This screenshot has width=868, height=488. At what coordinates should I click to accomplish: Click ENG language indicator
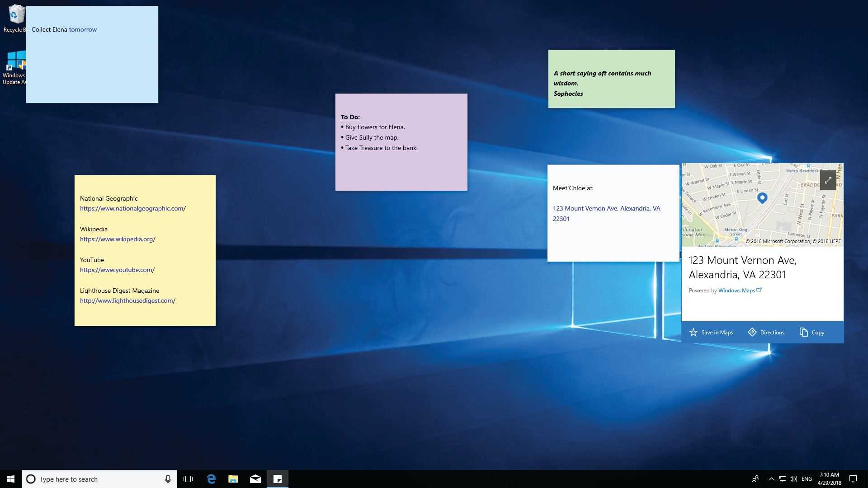pos(807,479)
